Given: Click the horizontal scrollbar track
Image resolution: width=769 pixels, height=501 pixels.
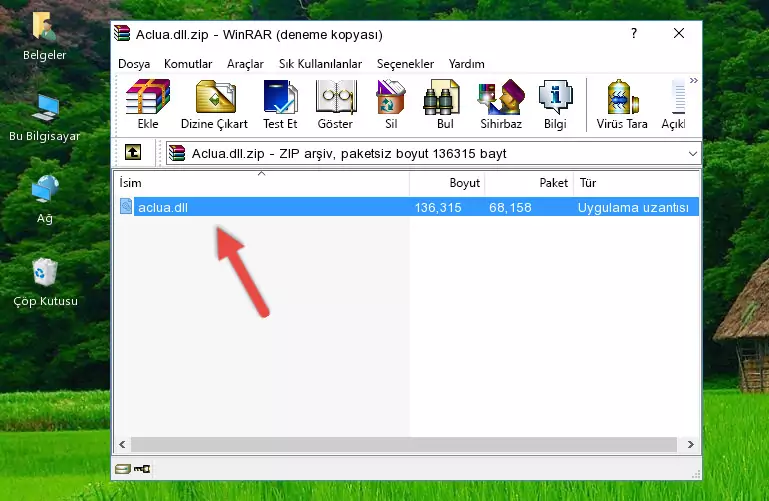Looking at the screenshot, I should [x=404, y=445].
